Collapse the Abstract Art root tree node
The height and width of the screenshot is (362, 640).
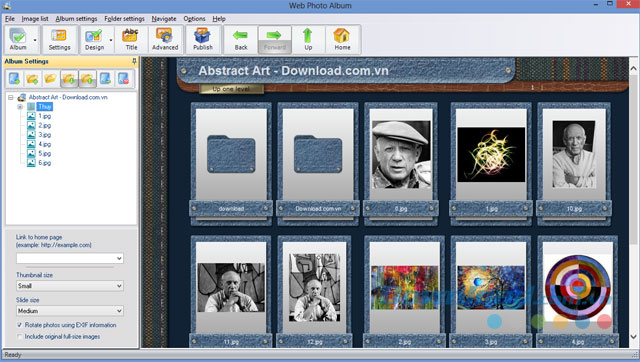point(11,98)
